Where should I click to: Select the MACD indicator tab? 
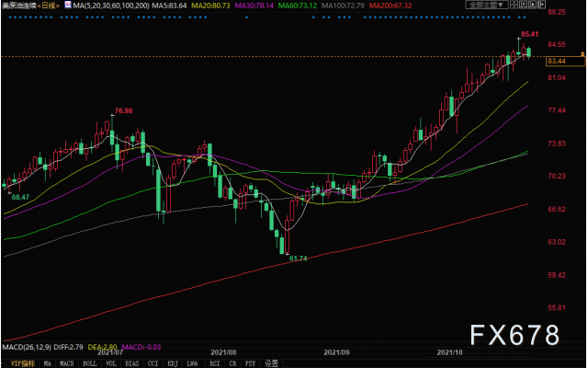67,363
